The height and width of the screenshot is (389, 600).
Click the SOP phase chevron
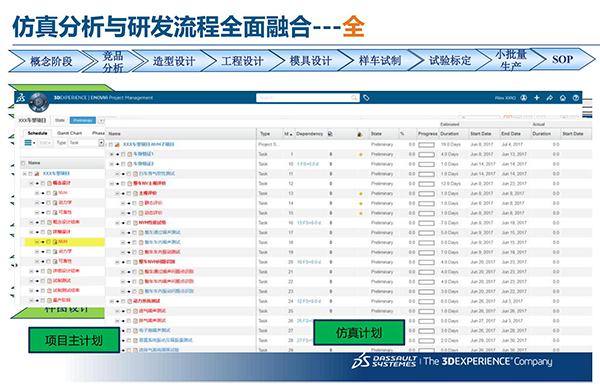click(563, 59)
